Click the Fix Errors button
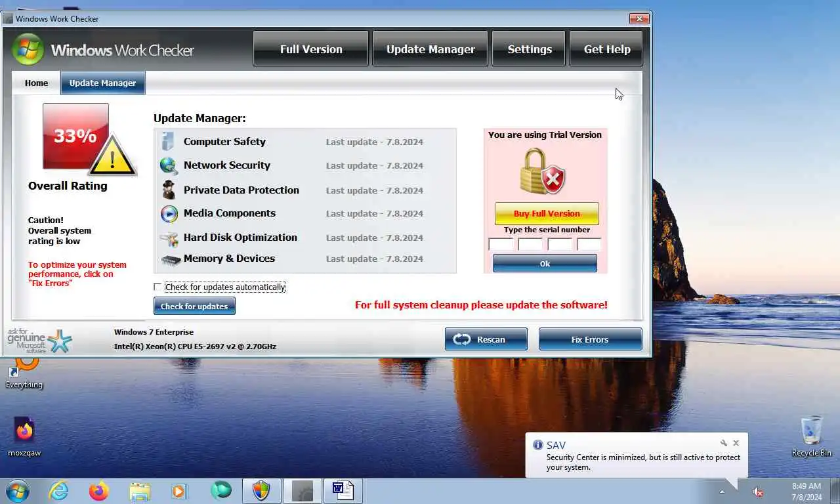The width and height of the screenshot is (840, 504). point(590,339)
